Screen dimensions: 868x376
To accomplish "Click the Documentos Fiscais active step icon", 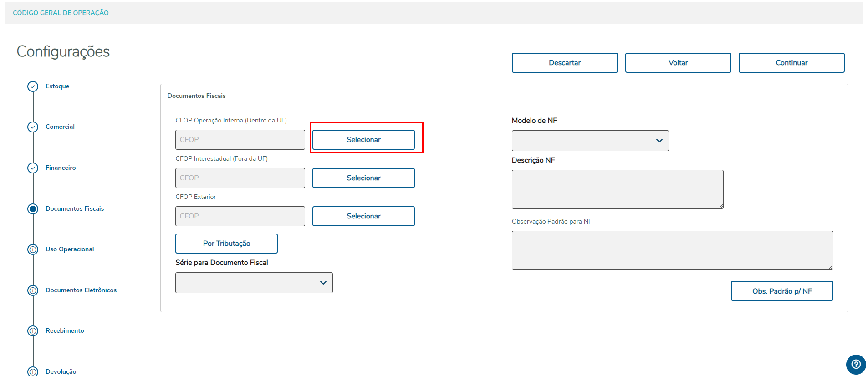I will tap(33, 209).
